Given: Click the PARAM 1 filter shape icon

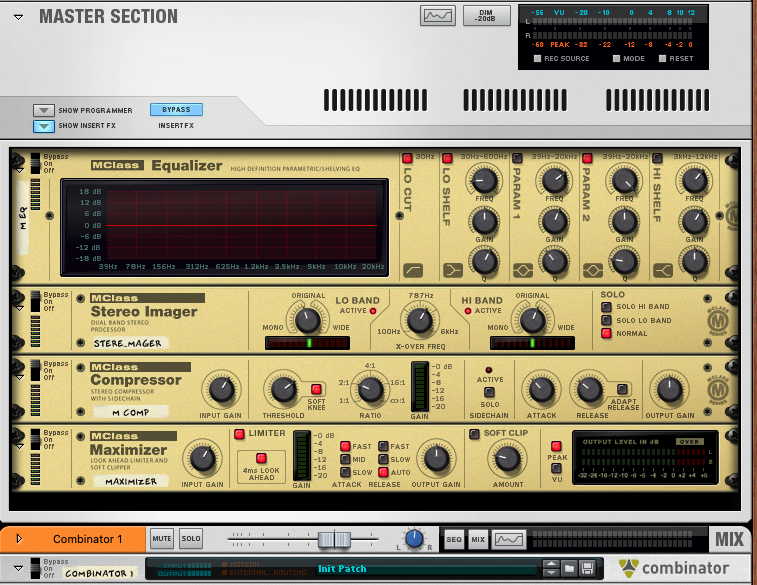Looking at the screenshot, I should pyautogui.click(x=523, y=270).
